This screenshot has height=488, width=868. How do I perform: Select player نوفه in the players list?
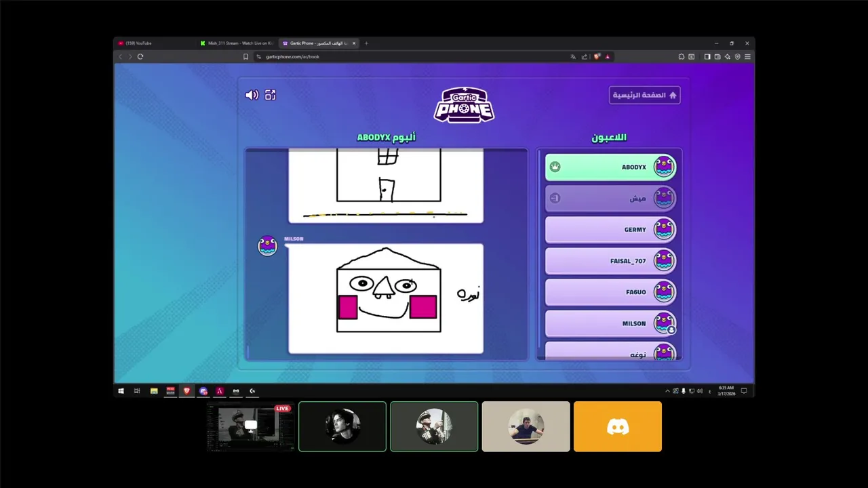click(x=610, y=351)
